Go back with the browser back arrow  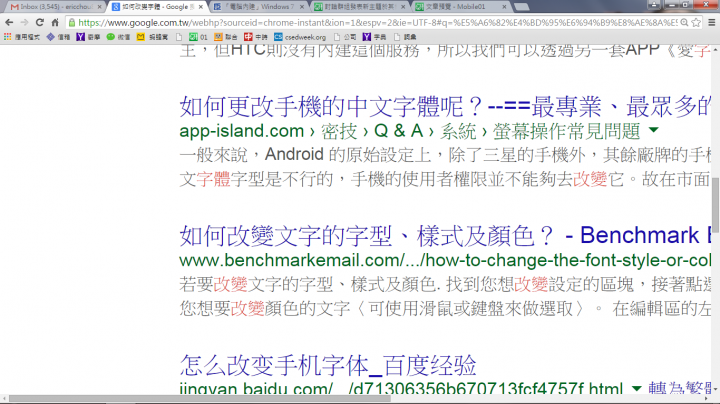[9, 22]
